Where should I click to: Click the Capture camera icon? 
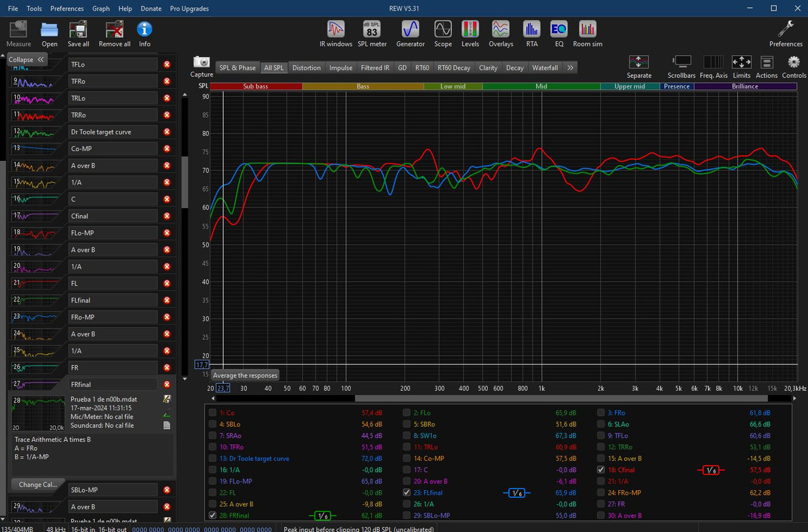pos(202,66)
